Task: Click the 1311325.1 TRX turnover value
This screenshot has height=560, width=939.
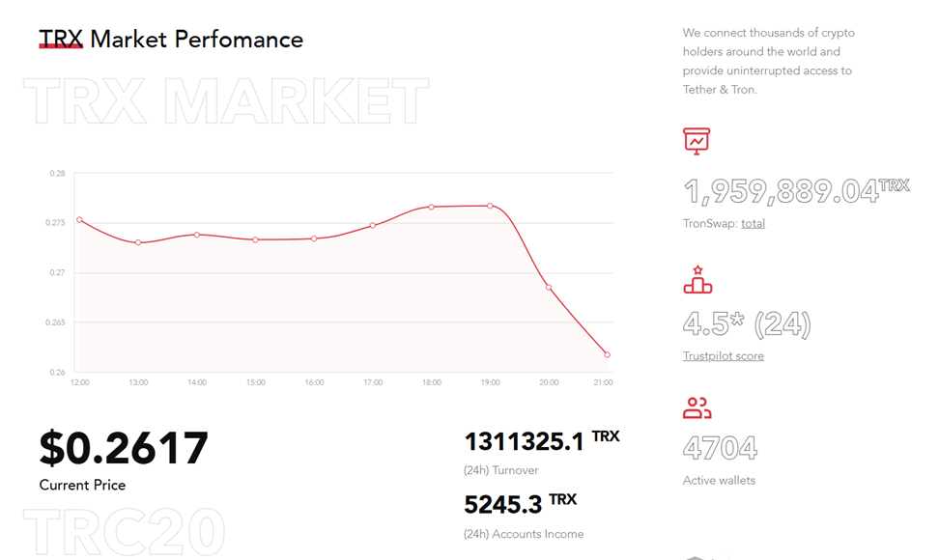Action: coord(542,441)
